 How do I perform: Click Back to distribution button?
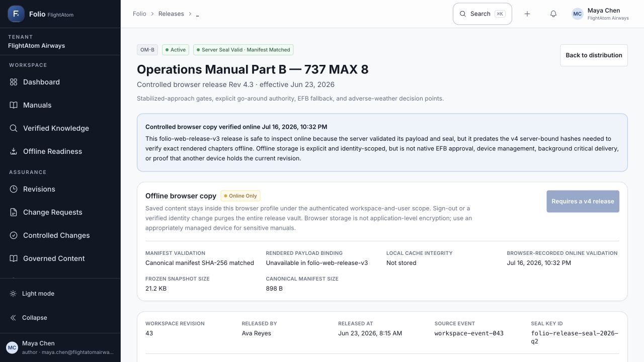[x=594, y=55]
